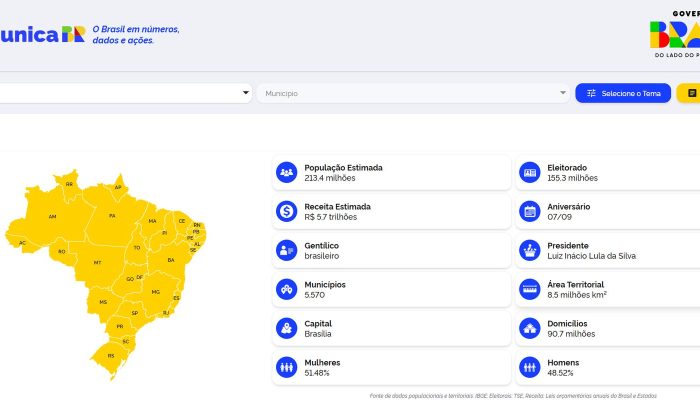Click Pará (PA) state on map

pos(112,215)
